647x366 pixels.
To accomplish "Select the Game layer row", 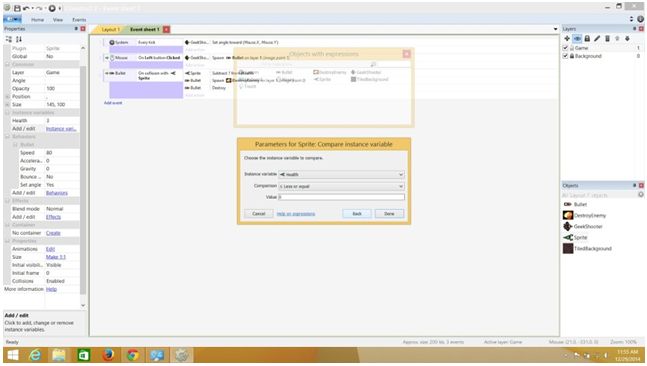I will pos(602,48).
